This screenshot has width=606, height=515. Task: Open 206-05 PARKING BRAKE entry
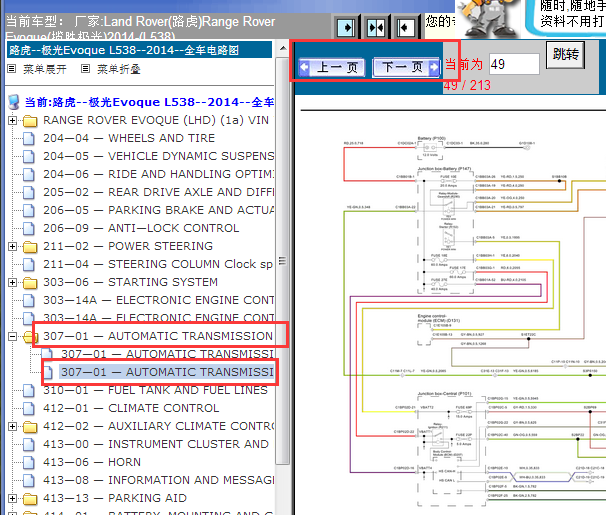coord(158,210)
